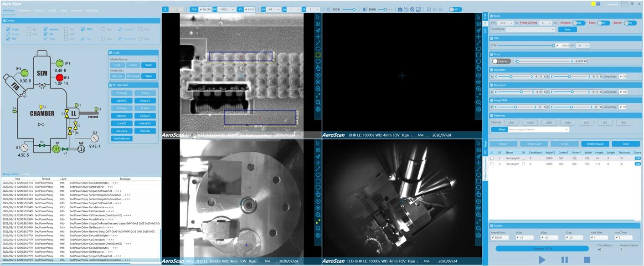Uncheck the FIB device checkbox
644x266 pixels.
point(8,39)
